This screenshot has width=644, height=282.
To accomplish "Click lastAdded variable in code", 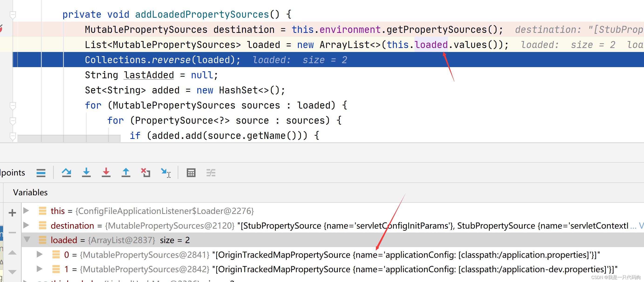I will pyautogui.click(x=149, y=75).
